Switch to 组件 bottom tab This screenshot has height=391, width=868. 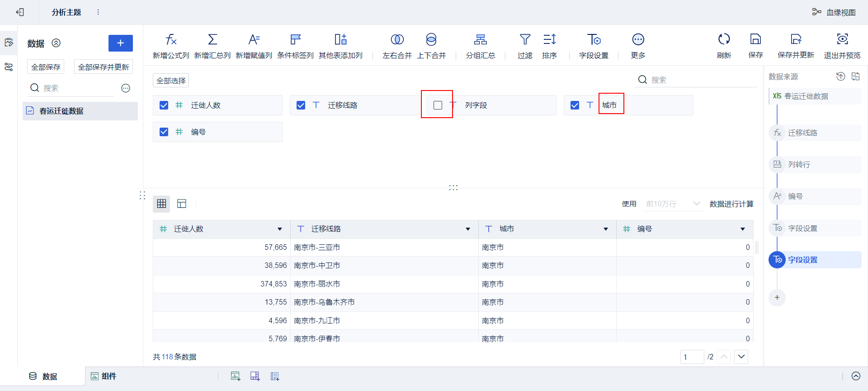(x=104, y=377)
